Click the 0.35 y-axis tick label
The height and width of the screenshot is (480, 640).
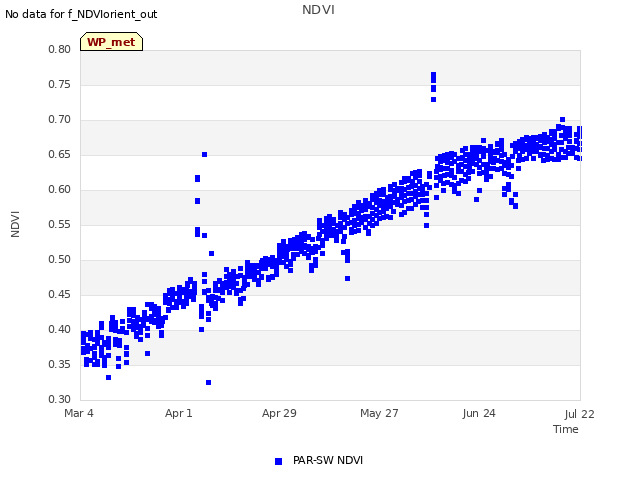(60, 364)
